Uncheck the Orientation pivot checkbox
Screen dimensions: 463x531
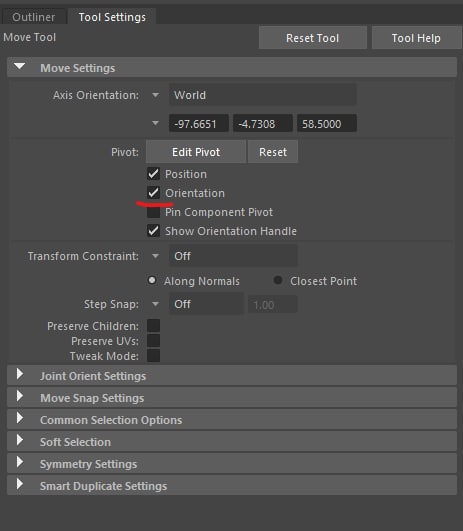[153, 193]
